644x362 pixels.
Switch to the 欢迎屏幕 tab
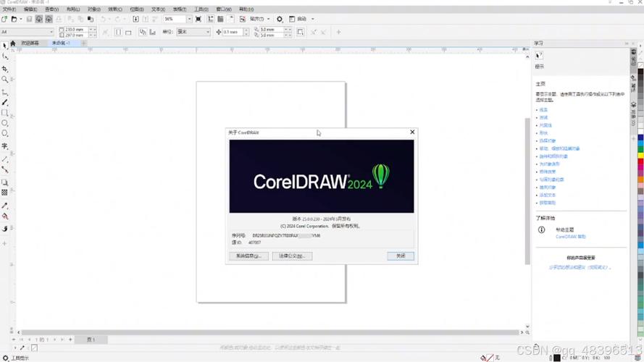click(x=30, y=43)
